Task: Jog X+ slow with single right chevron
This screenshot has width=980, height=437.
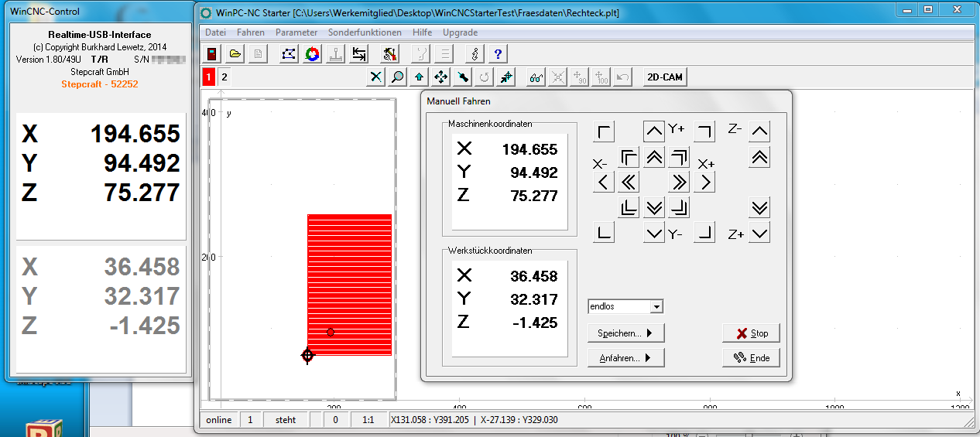Action: (x=704, y=183)
